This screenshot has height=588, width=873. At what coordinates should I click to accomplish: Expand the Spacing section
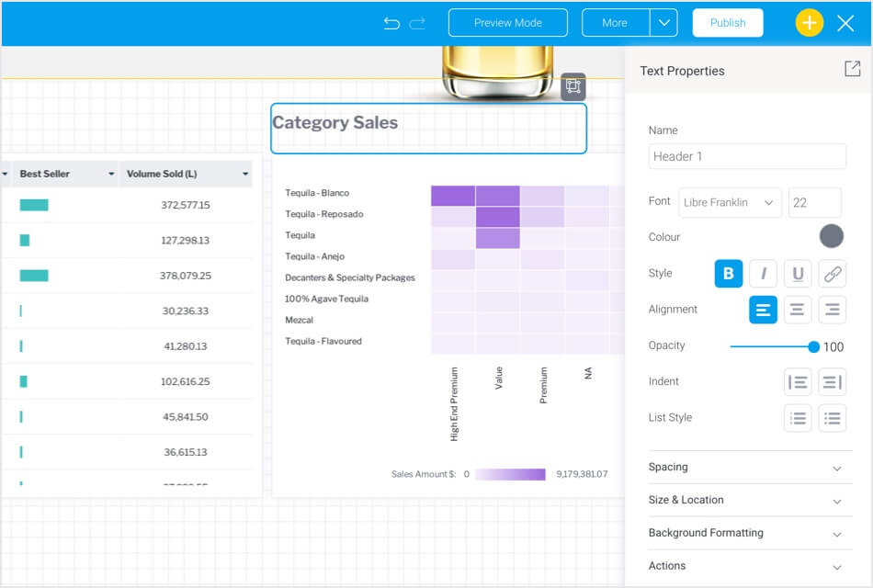coord(745,467)
